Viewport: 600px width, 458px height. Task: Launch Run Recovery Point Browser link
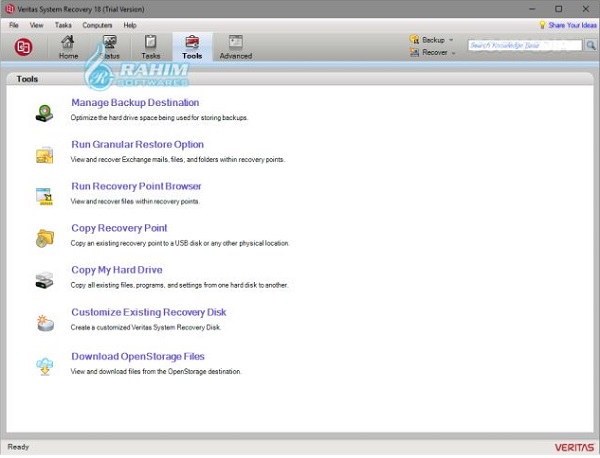click(x=136, y=186)
